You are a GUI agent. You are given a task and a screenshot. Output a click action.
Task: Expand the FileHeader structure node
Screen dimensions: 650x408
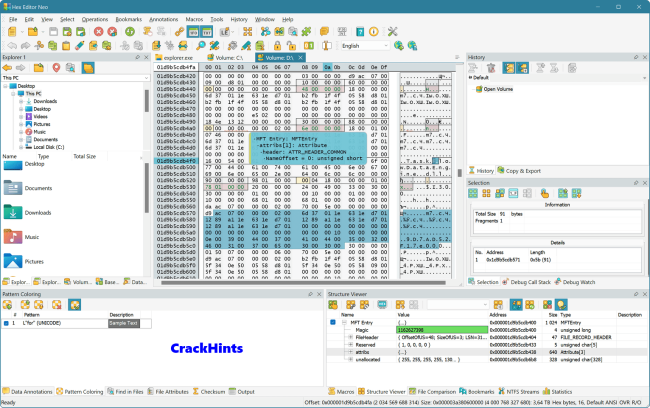point(351,337)
